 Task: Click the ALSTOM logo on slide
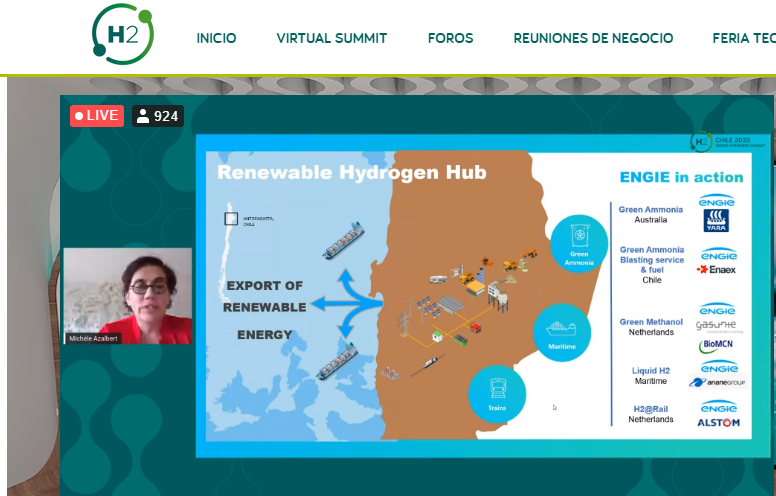(x=719, y=422)
